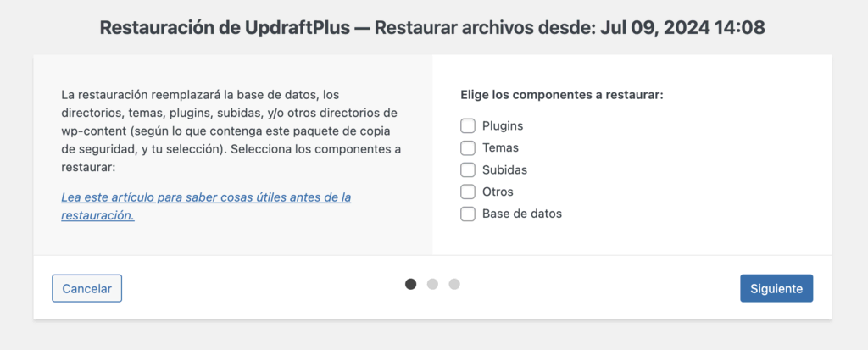Viewport: 868px width, 350px height.
Task: Check the Subidas checkbox square
Action: click(468, 169)
